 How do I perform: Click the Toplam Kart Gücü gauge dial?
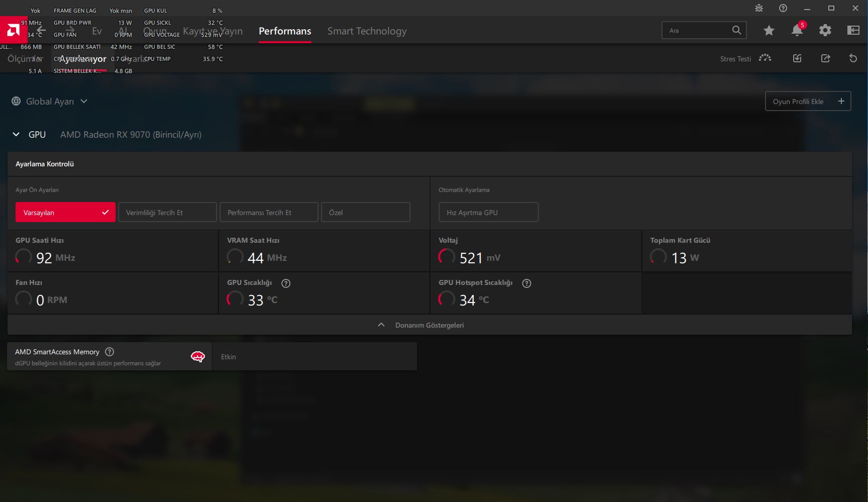(x=658, y=257)
